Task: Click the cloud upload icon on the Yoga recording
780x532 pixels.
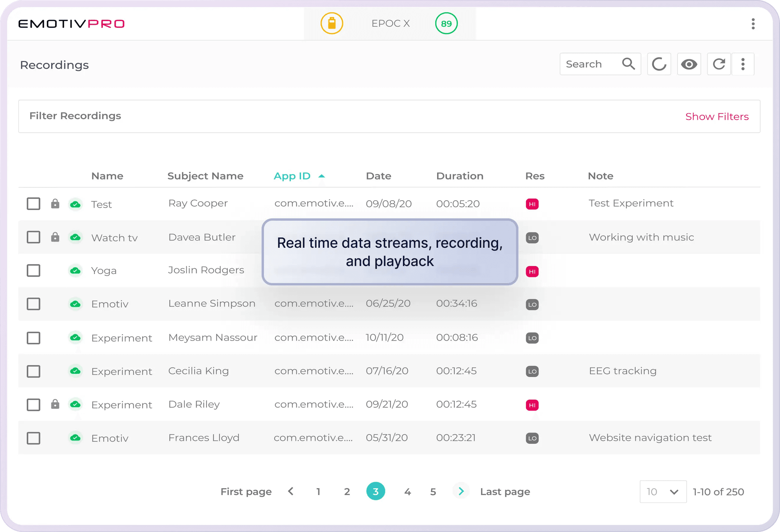Action: (x=75, y=270)
